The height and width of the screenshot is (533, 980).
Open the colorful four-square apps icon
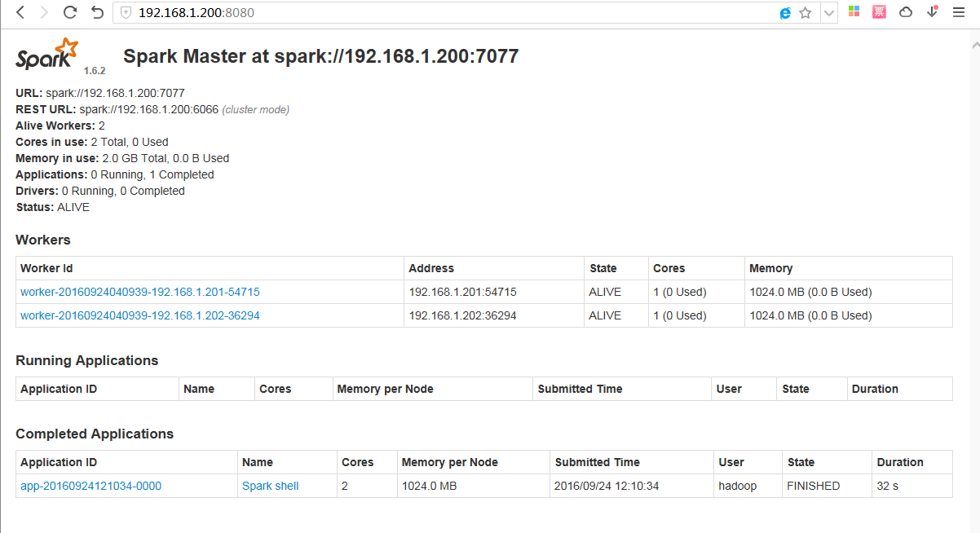(x=854, y=11)
